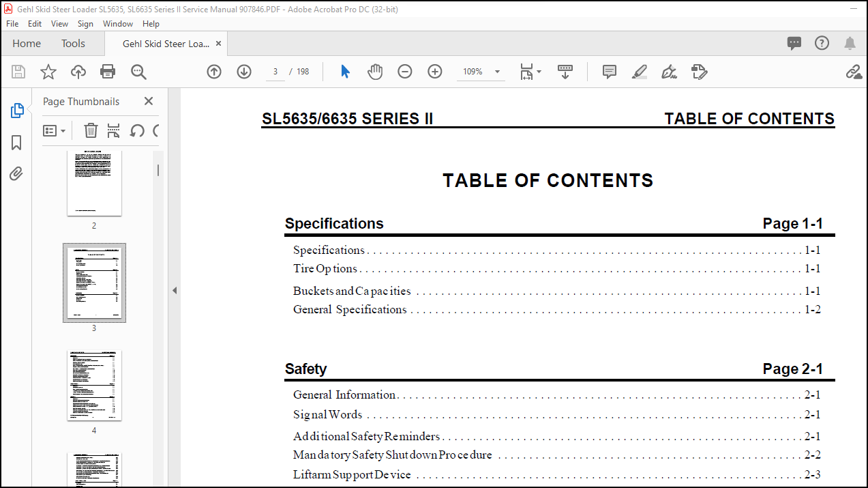Select page 3 thumbnail

pos(94,283)
